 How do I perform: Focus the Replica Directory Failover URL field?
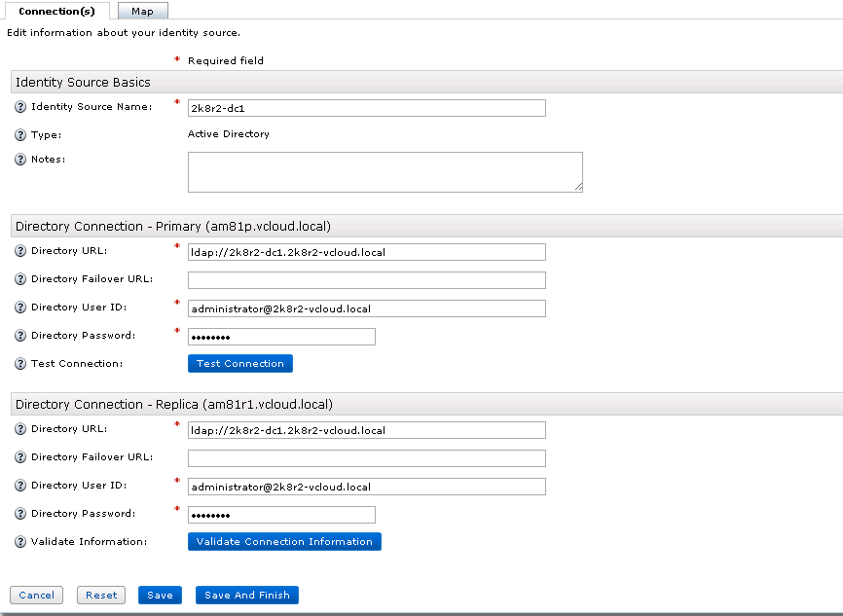point(366,458)
